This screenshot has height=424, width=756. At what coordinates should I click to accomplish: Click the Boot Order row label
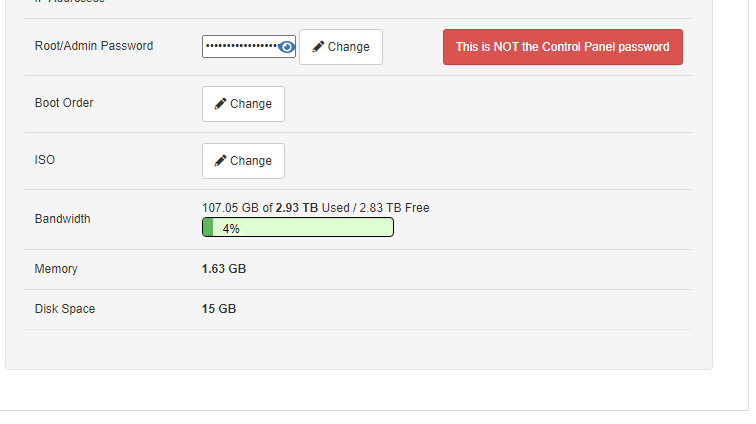point(64,103)
